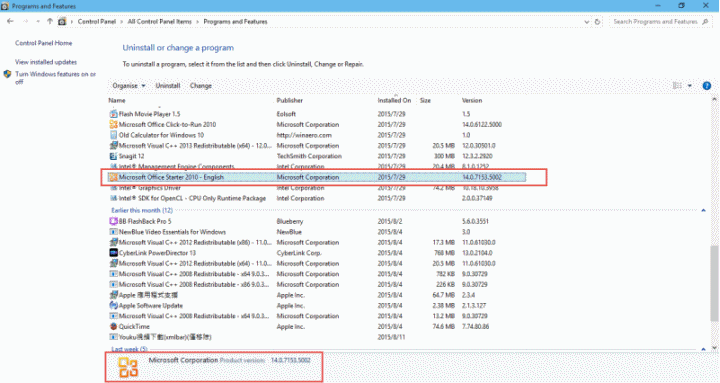Click the Old Calculator for Windows 10 icon

(x=113, y=135)
